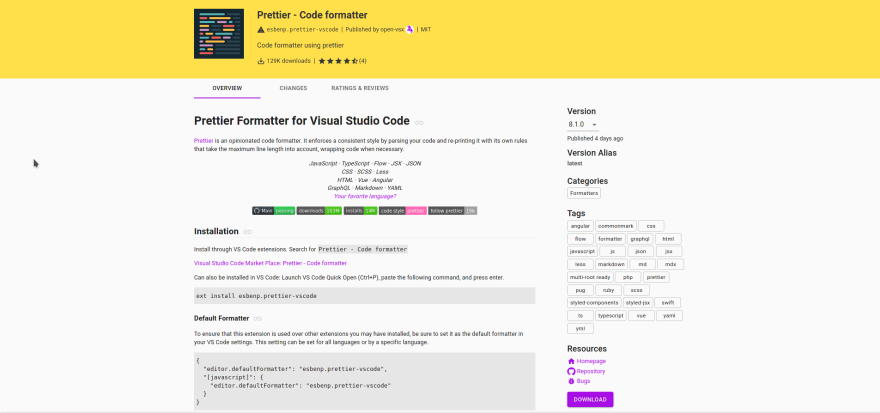This screenshot has width=880, height=413.
Task: Click the anchor link icon next to Default Formatter
Action: pyautogui.click(x=258, y=319)
